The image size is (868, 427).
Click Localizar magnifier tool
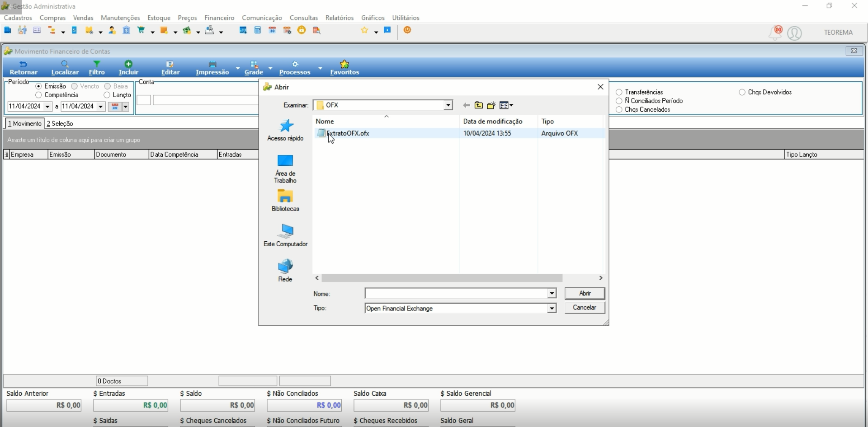[65, 68]
